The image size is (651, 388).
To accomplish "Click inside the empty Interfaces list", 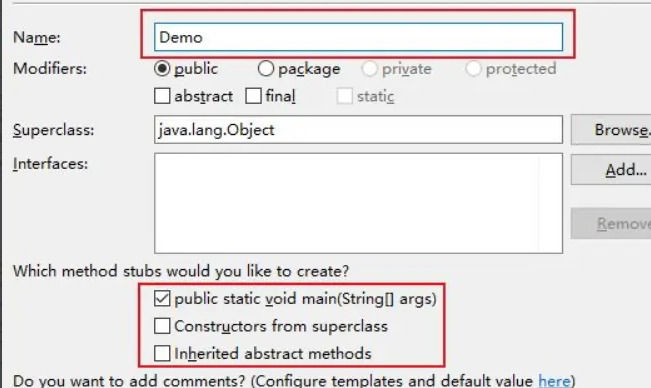I will [358, 203].
